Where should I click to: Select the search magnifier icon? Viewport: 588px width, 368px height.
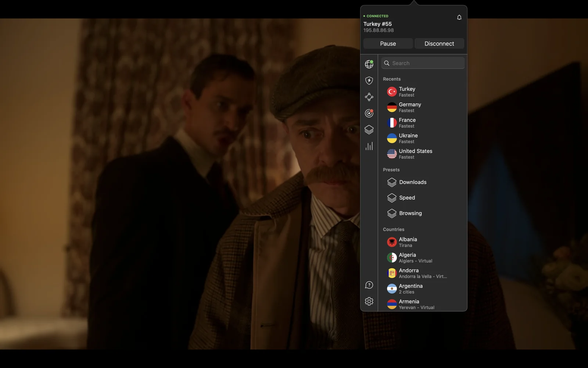387,63
